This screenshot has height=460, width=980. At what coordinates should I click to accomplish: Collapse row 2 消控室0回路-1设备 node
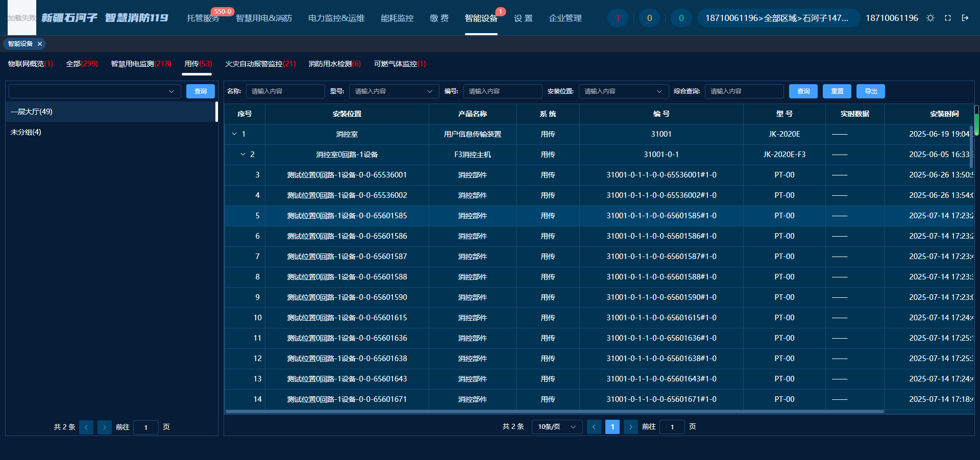click(243, 155)
